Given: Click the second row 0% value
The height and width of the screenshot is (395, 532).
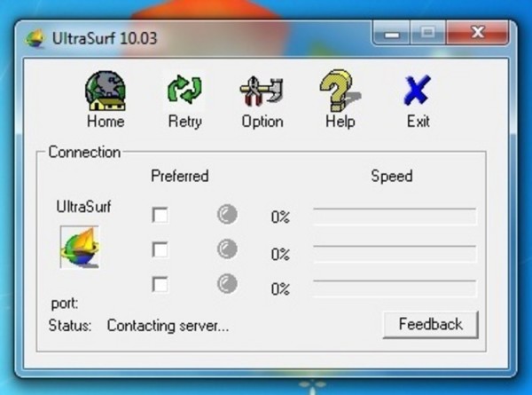Looking at the screenshot, I should (x=280, y=255).
